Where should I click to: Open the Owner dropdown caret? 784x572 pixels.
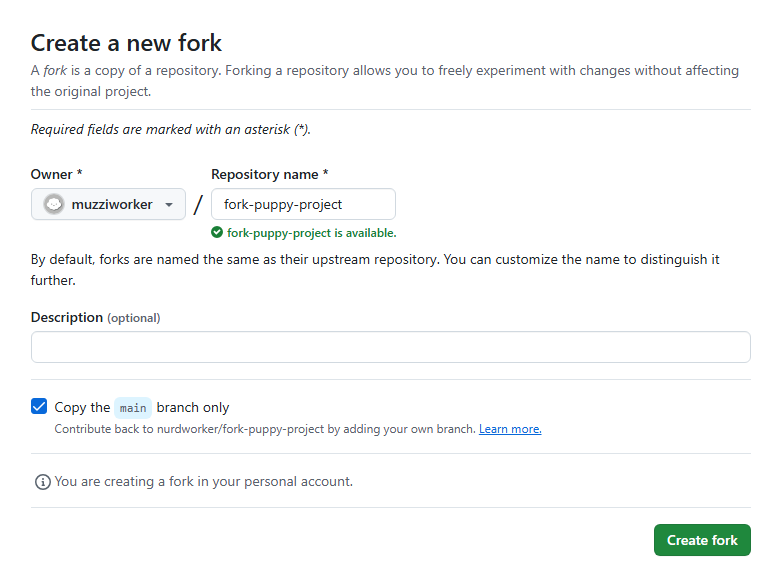(169, 205)
